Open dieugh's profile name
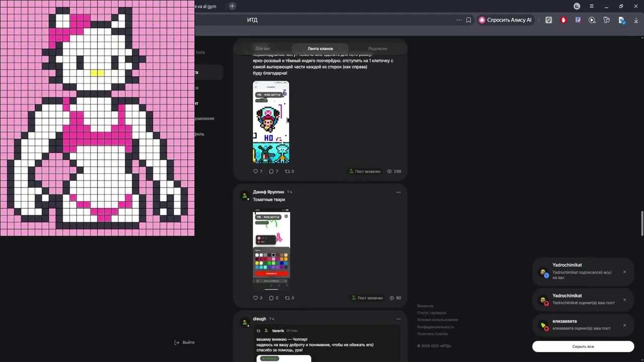 tap(260, 319)
